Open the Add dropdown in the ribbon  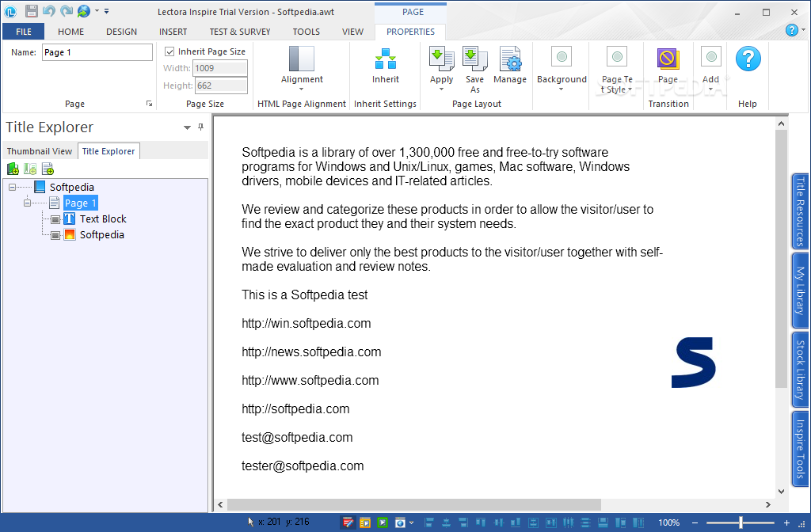tap(710, 70)
